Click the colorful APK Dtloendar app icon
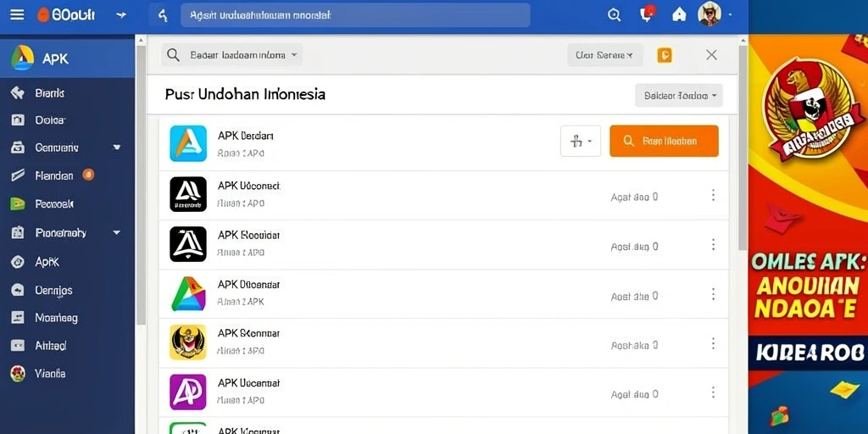 (188, 293)
